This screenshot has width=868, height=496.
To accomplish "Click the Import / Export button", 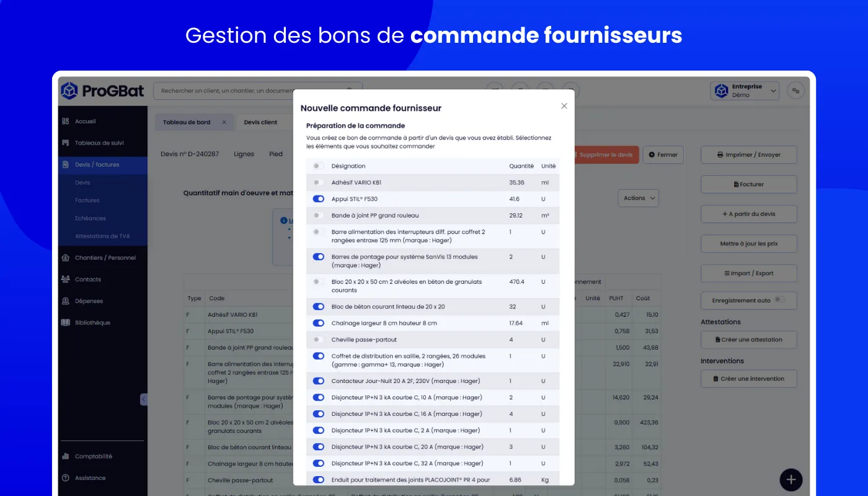I will pos(749,273).
